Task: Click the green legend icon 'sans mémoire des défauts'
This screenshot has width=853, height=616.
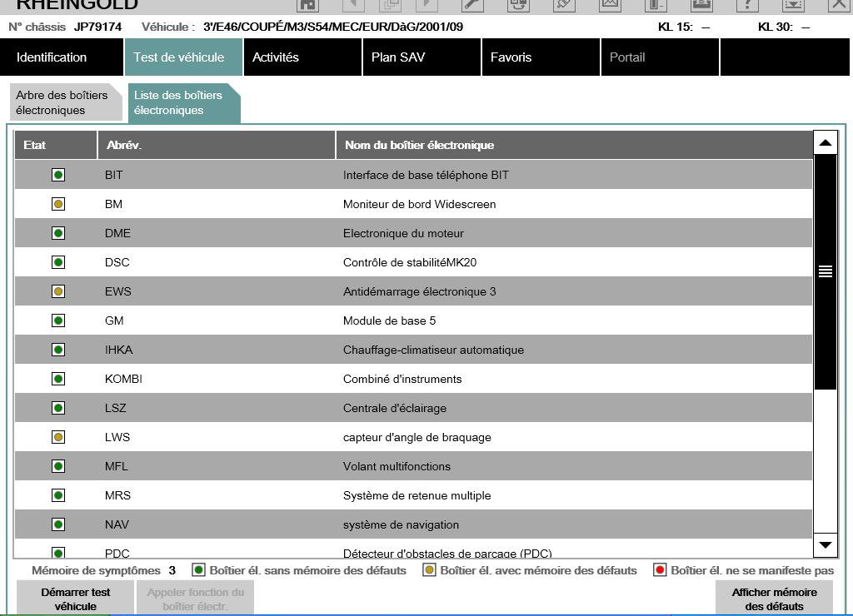Action: (198, 569)
